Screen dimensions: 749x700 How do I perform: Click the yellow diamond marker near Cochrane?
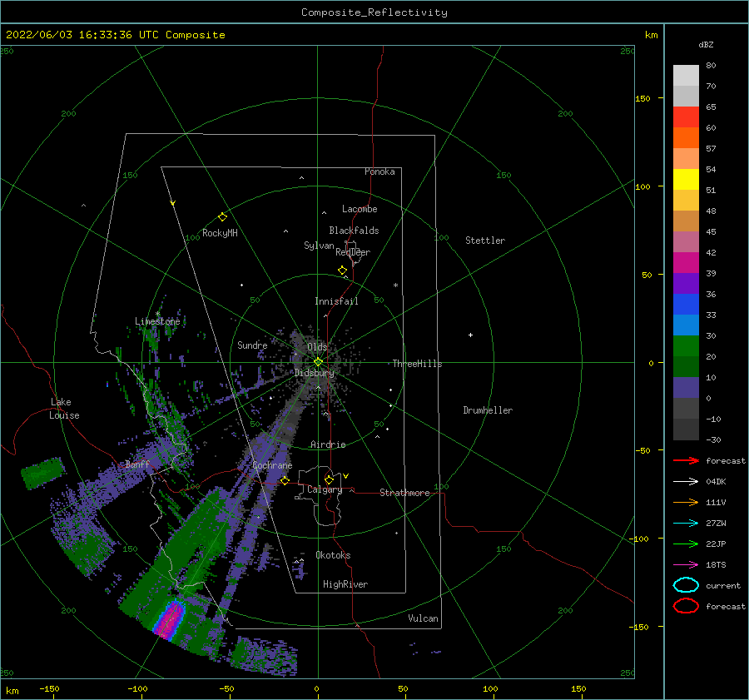click(x=285, y=480)
